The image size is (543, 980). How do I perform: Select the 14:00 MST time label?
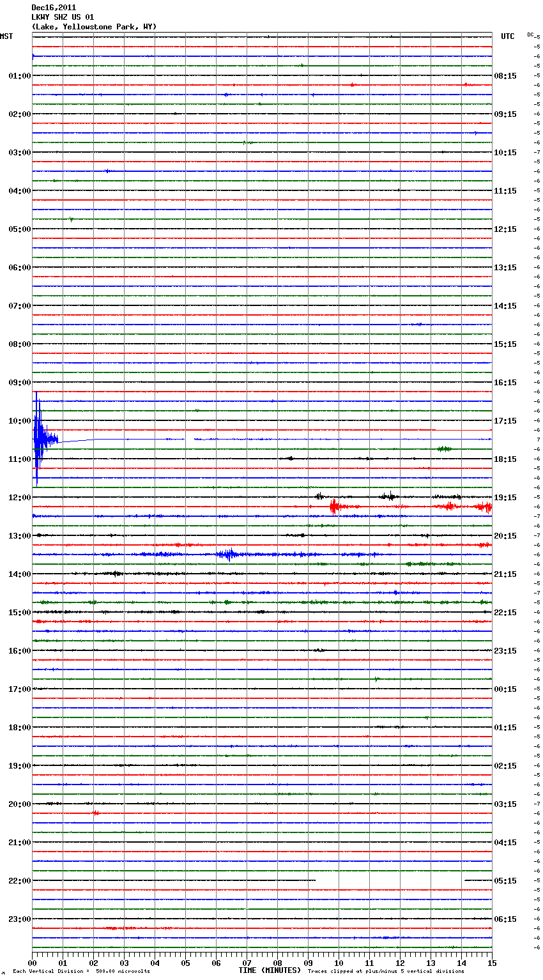coord(19,574)
